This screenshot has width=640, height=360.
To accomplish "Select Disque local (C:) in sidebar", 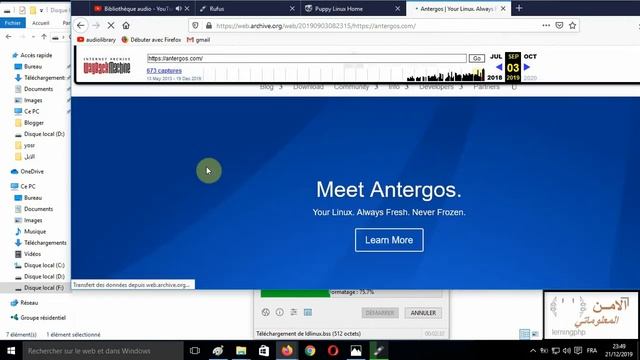I will coord(44,265).
